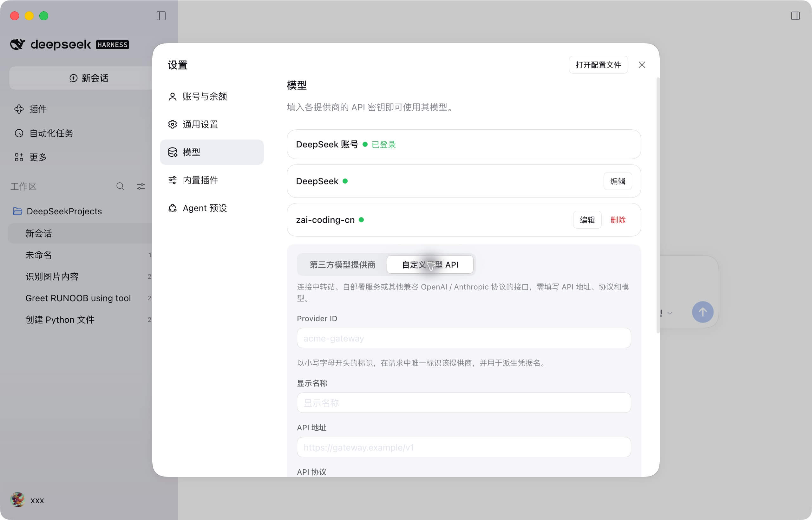Edit the DeepSeek provider
812x520 pixels.
tap(618, 181)
